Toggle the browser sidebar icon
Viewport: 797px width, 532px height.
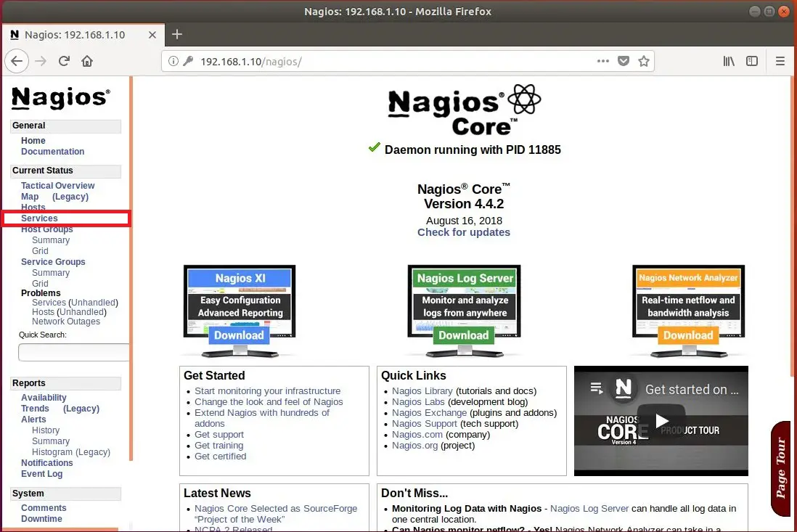point(753,61)
